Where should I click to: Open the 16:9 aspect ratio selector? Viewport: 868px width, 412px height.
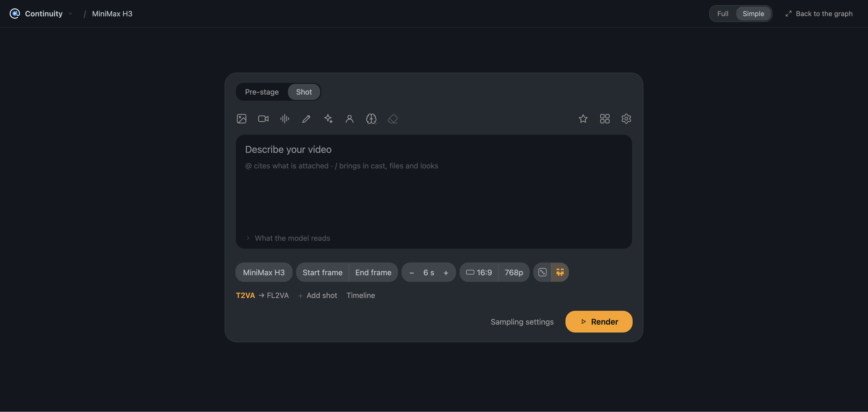click(x=479, y=272)
